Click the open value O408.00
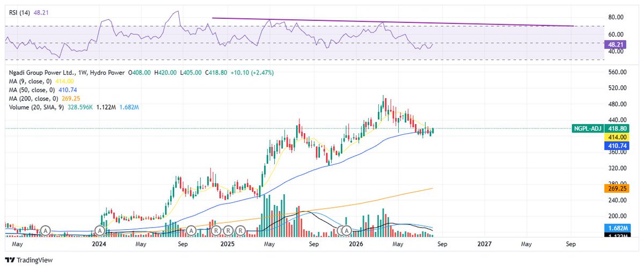This screenshot has height=269, width=644. 139,72
